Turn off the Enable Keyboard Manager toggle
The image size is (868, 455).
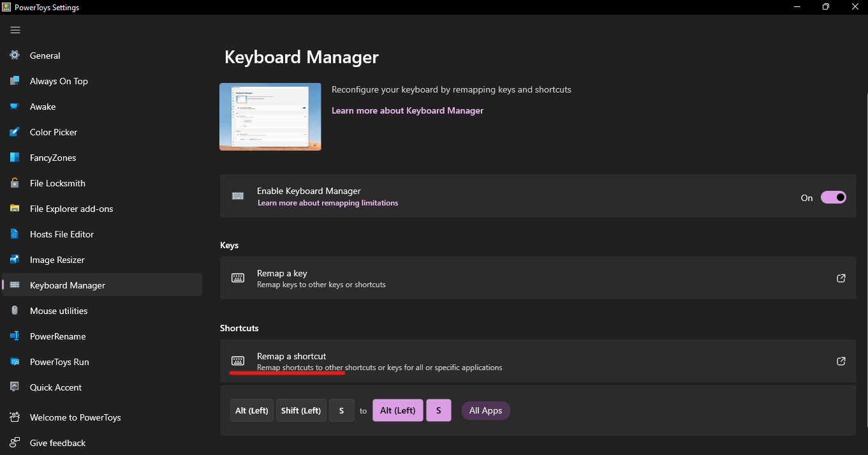point(833,198)
